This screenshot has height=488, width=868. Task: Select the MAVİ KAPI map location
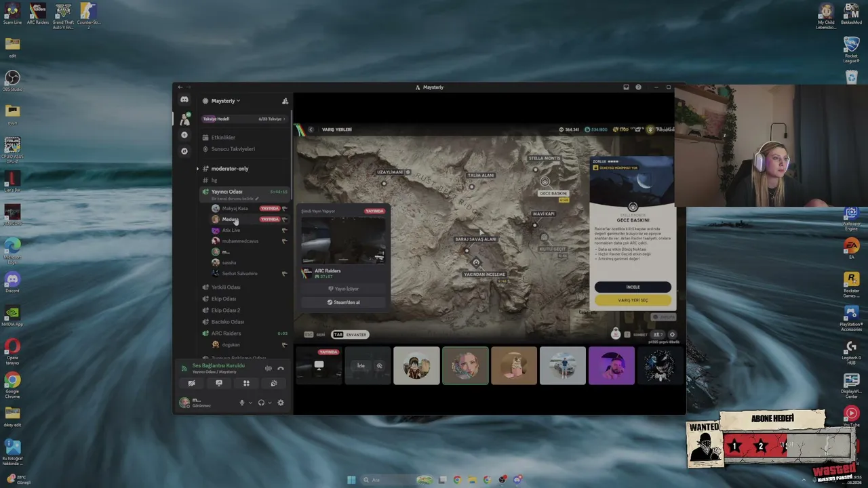coord(543,214)
